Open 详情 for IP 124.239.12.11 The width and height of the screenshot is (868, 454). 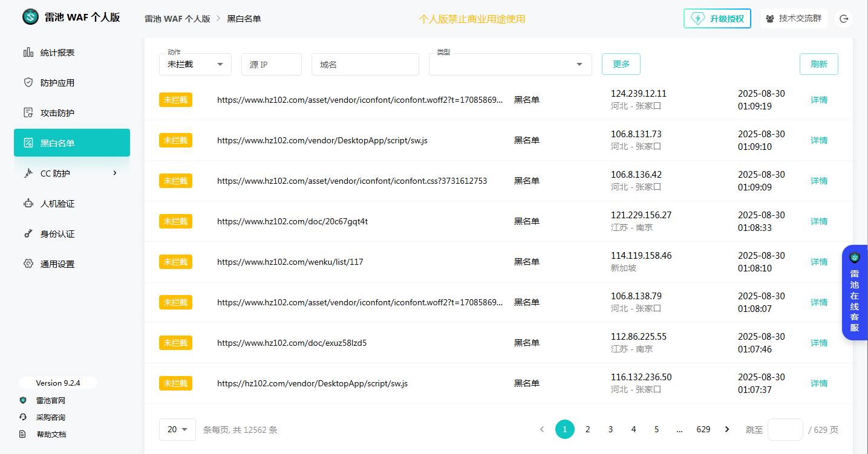819,100
